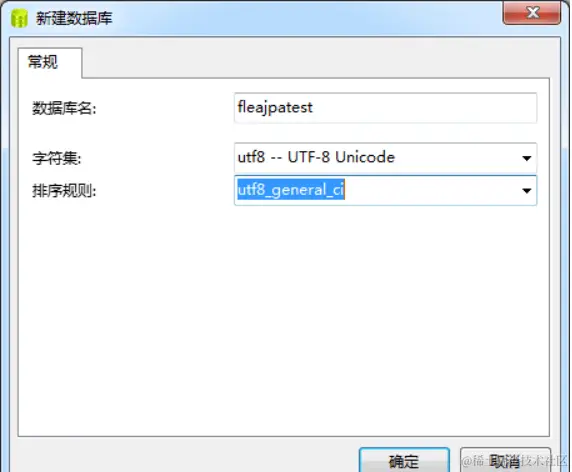
Task: Click the fleajpatest text in database name field
Action: coord(275,107)
